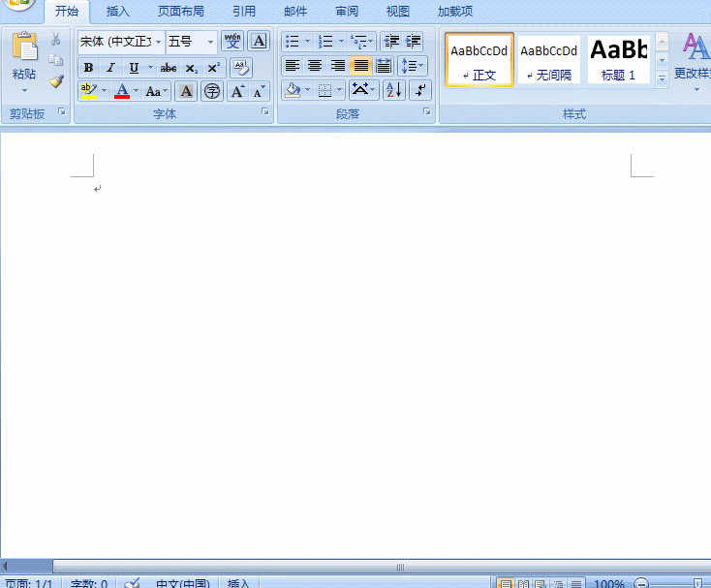The width and height of the screenshot is (711, 588).
Task: Click the 更改样式 button
Action: coord(694,61)
